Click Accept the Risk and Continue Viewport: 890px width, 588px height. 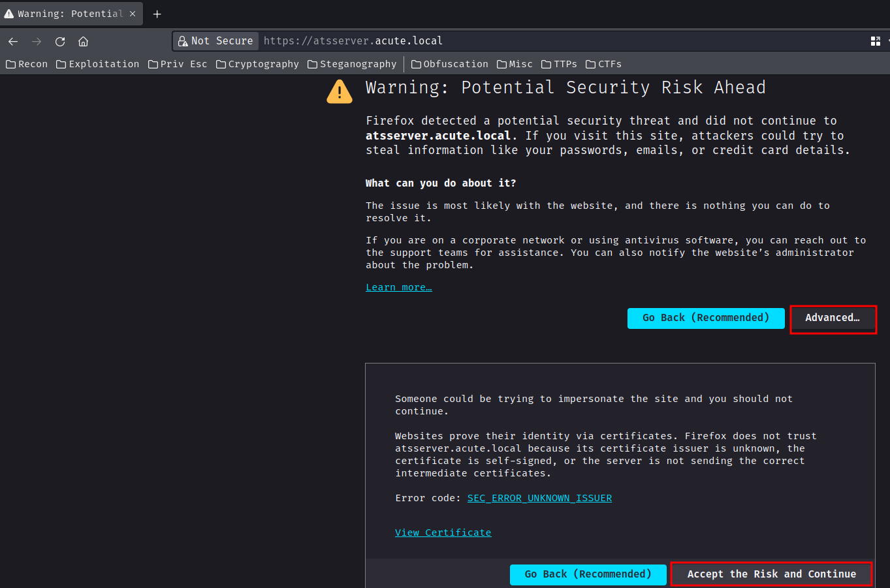(771, 574)
